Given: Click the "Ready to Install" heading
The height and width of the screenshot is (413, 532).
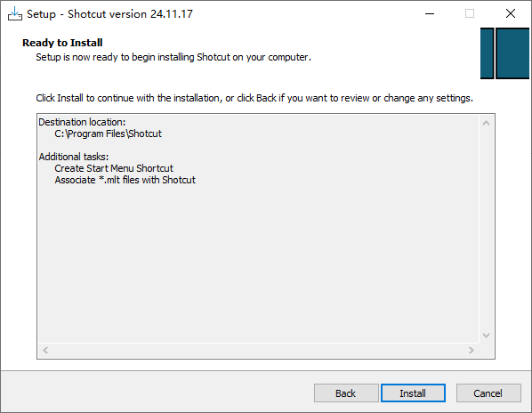Looking at the screenshot, I should (x=62, y=43).
